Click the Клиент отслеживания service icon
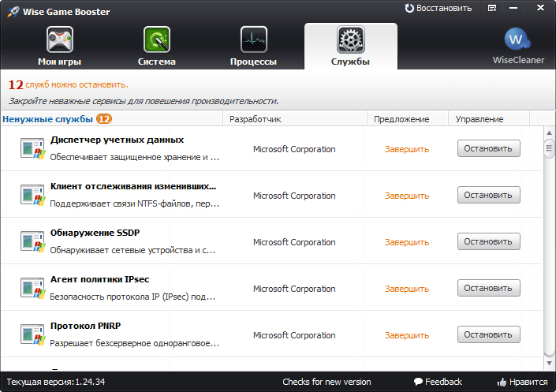556x392 pixels. (x=32, y=195)
